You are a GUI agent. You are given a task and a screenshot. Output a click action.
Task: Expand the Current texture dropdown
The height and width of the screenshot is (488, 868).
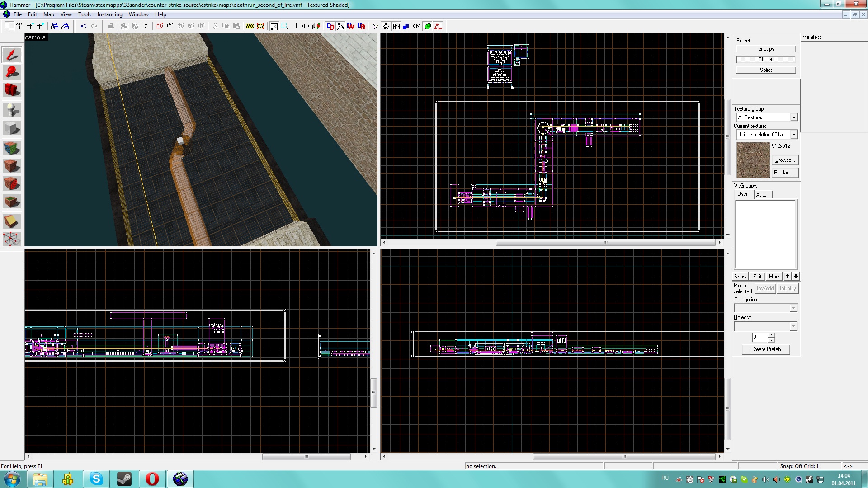tap(793, 135)
